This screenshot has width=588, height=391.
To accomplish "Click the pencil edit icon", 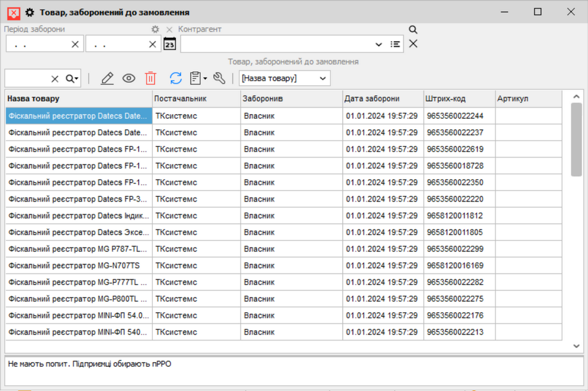I will 107,78.
